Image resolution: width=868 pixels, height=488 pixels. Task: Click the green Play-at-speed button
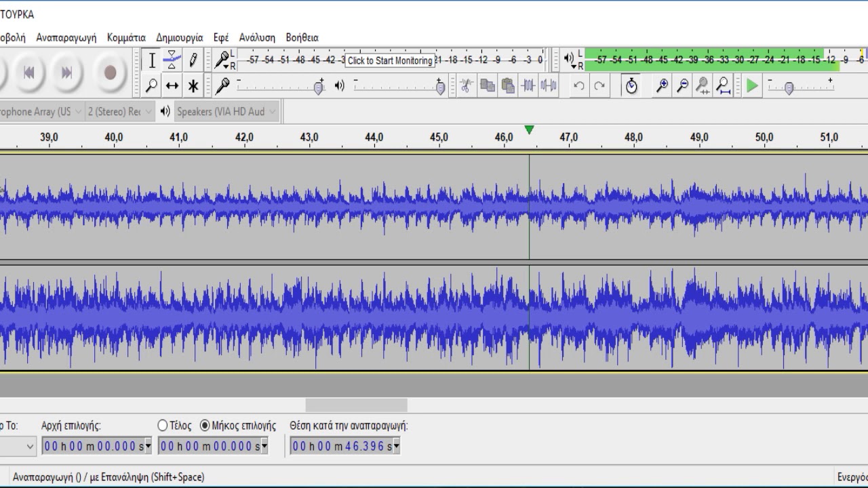752,85
